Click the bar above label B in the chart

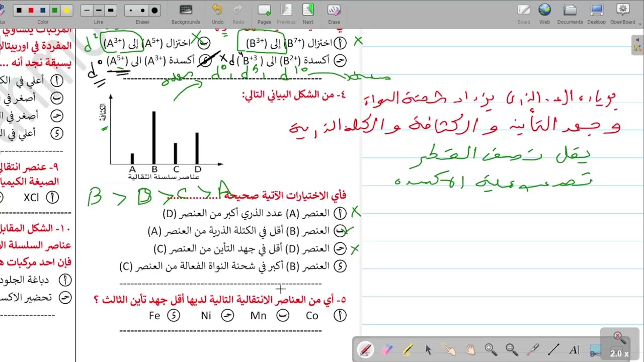[154, 137]
